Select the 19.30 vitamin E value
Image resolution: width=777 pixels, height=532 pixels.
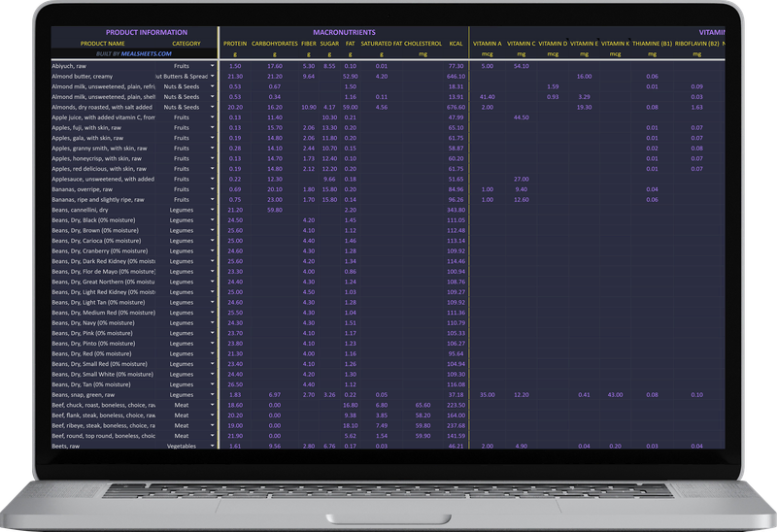[x=585, y=107]
